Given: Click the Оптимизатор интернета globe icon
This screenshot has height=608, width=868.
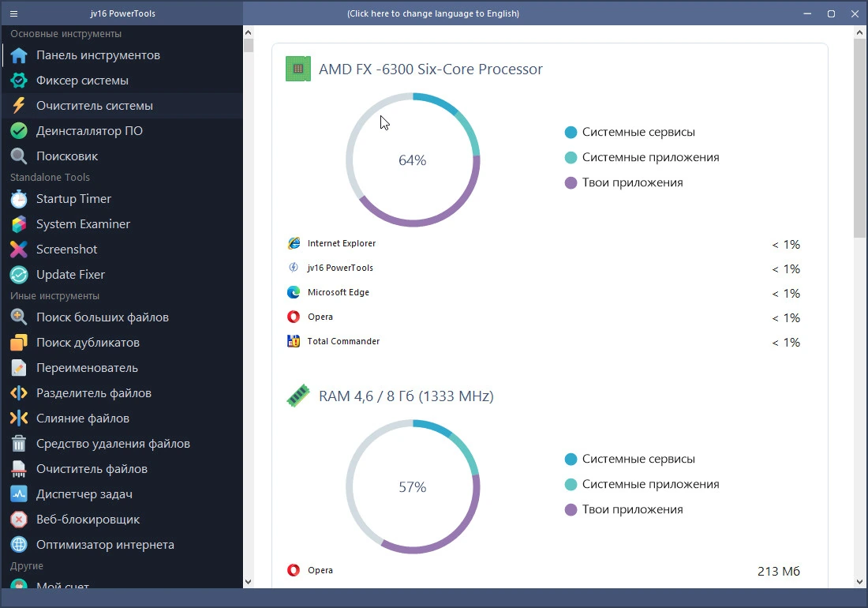Looking at the screenshot, I should coord(19,545).
